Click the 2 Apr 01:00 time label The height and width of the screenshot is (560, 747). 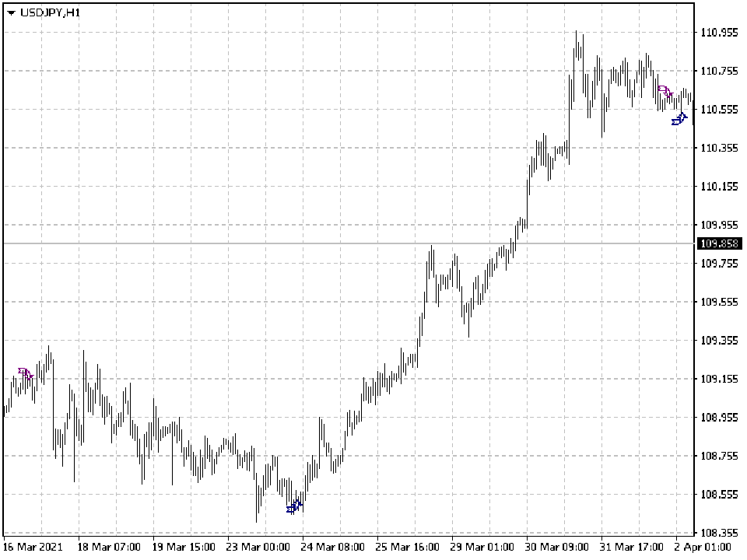click(x=702, y=547)
